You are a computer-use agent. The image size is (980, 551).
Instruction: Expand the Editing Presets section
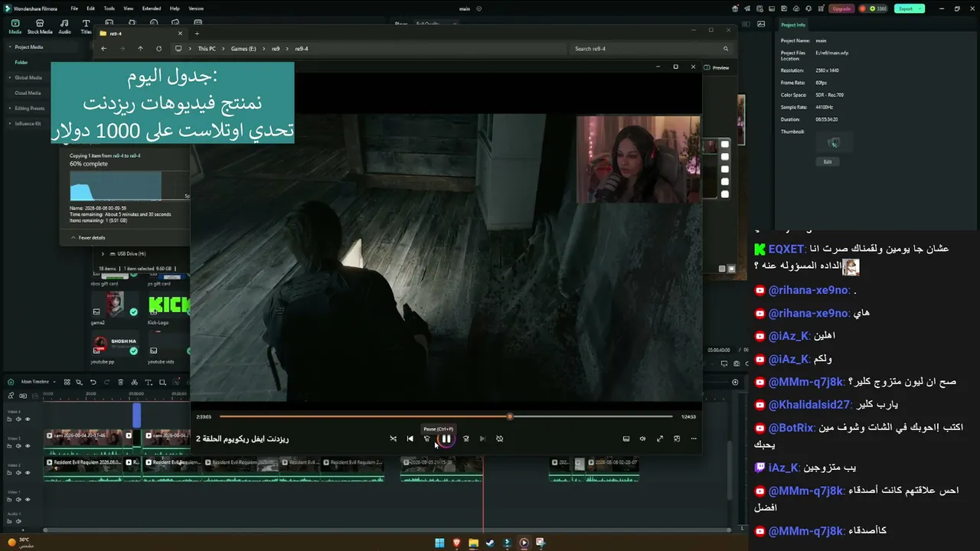coord(10,108)
